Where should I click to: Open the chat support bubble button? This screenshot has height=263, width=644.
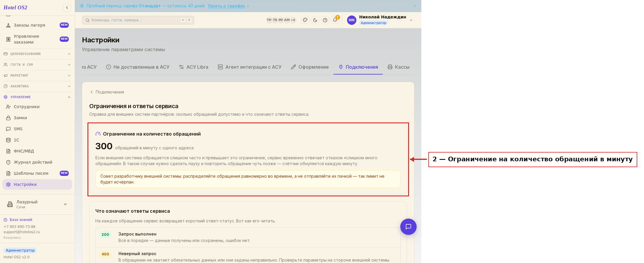(408, 227)
